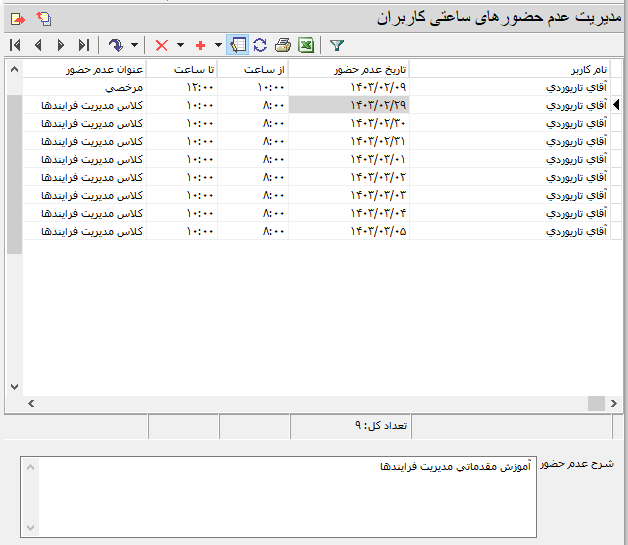Screen dimensions: 628x545
Task: Go to the previous record arrow
Action: click(38, 45)
